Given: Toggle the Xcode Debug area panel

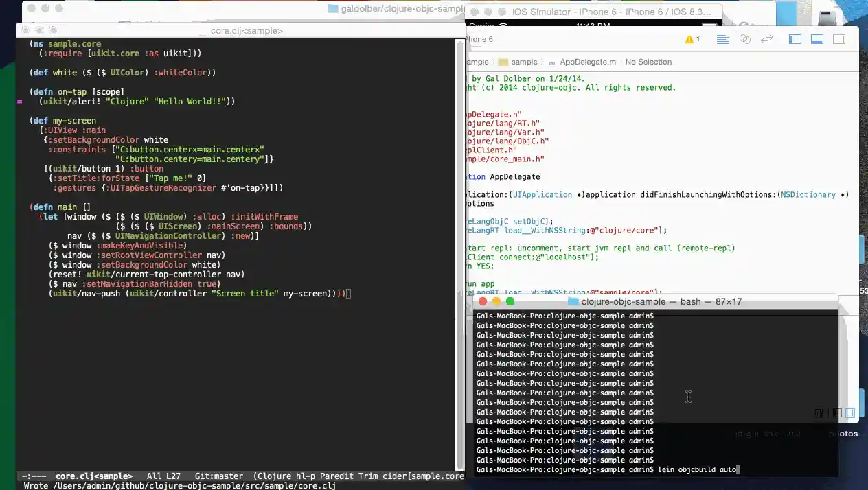Looking at the screenshot, I should coord(817,39).
